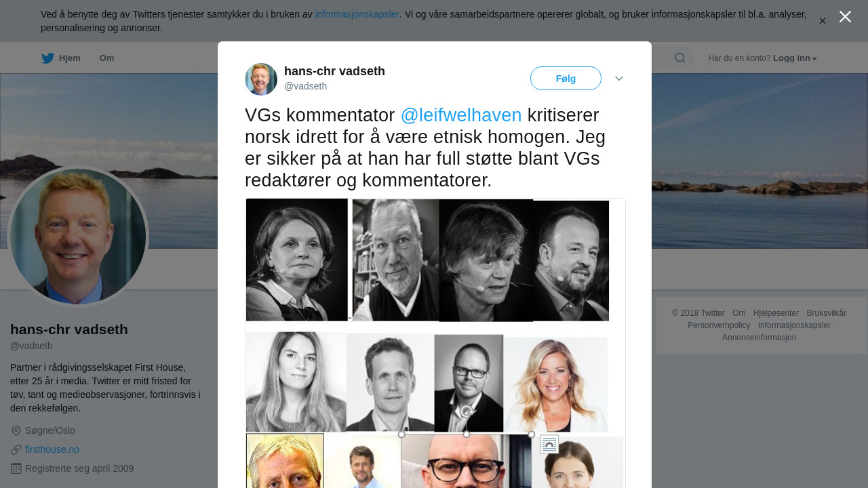Open Hjelpesenter in the footer
The image size is (868, 488).
click(776, 313)
